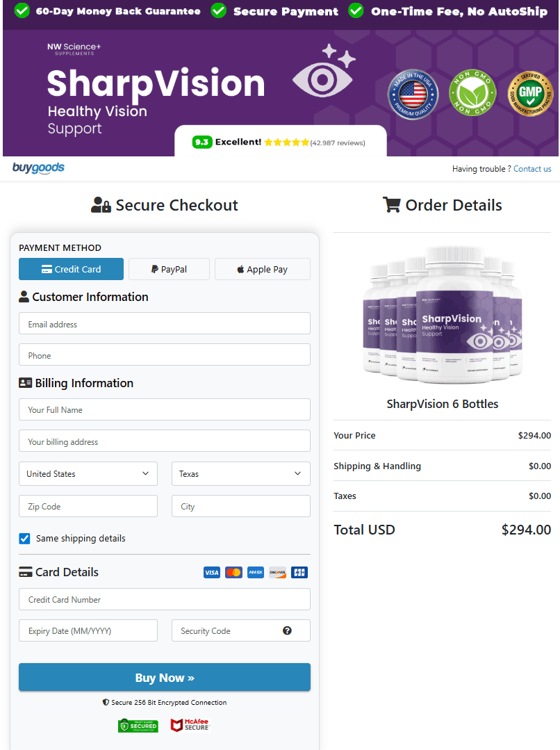Click the security code help question mark icon

[x=287, y=630]
